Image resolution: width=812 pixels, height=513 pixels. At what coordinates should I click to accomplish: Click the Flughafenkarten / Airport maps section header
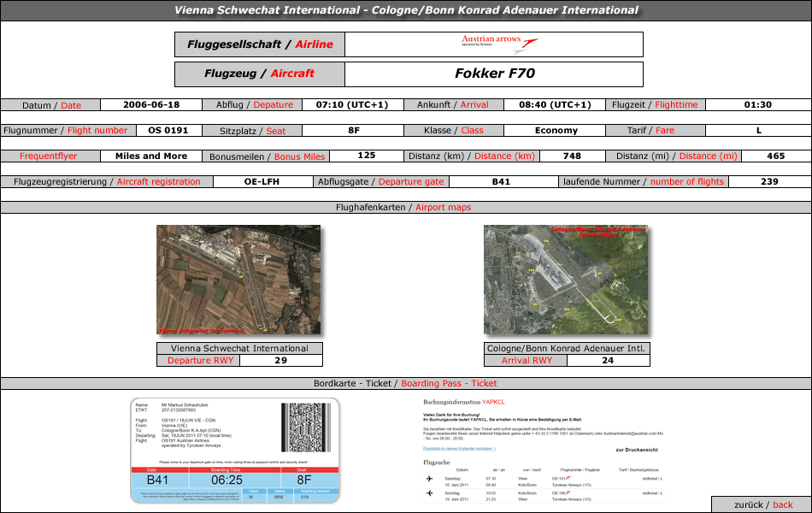click(x=406, y=208)
